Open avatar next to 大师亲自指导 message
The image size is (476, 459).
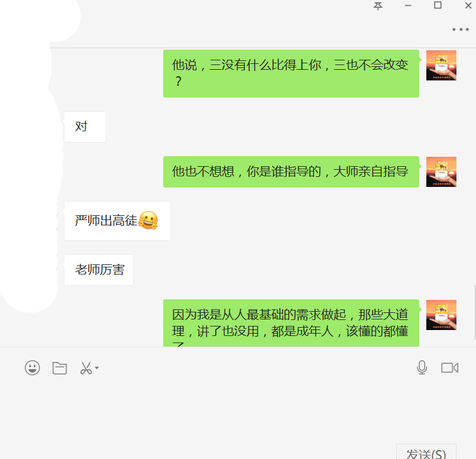[x=441, y=172]
